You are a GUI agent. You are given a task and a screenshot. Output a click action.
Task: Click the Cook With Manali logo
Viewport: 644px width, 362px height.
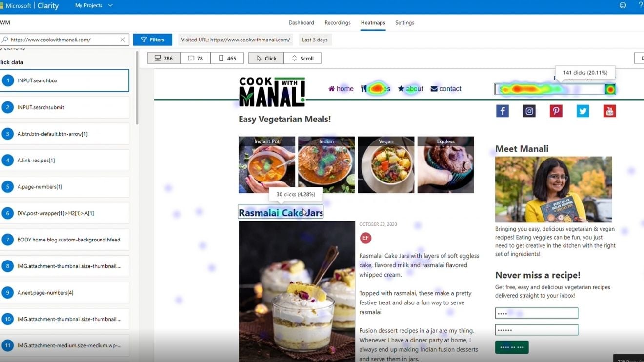[272, 92]
